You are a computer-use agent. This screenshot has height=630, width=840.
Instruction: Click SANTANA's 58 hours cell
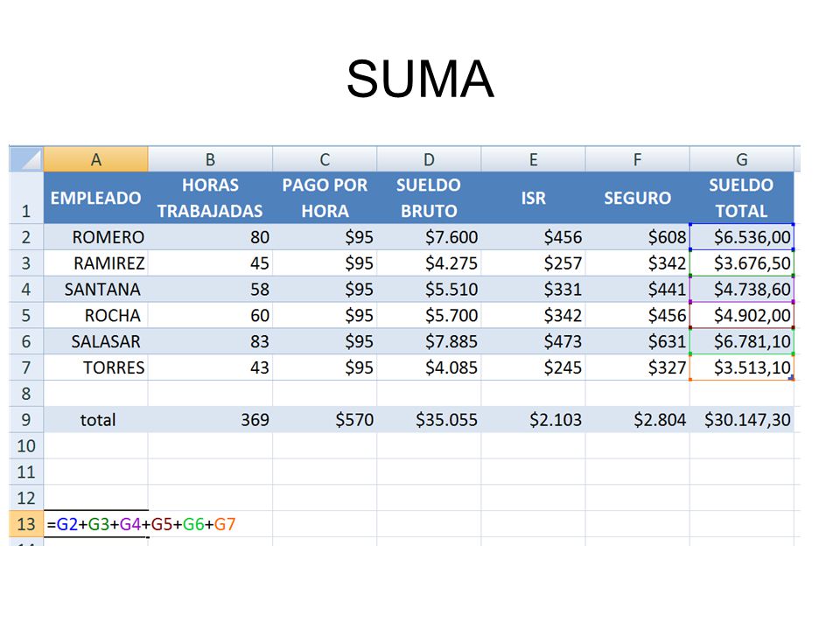[210, 290]
